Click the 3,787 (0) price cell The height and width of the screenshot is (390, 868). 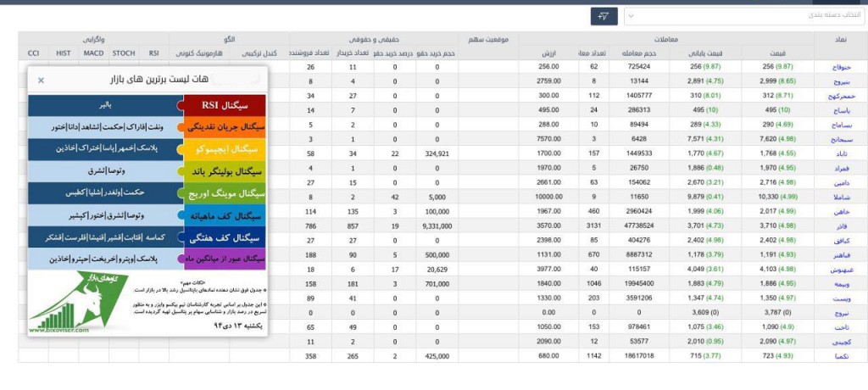point(778,313)
